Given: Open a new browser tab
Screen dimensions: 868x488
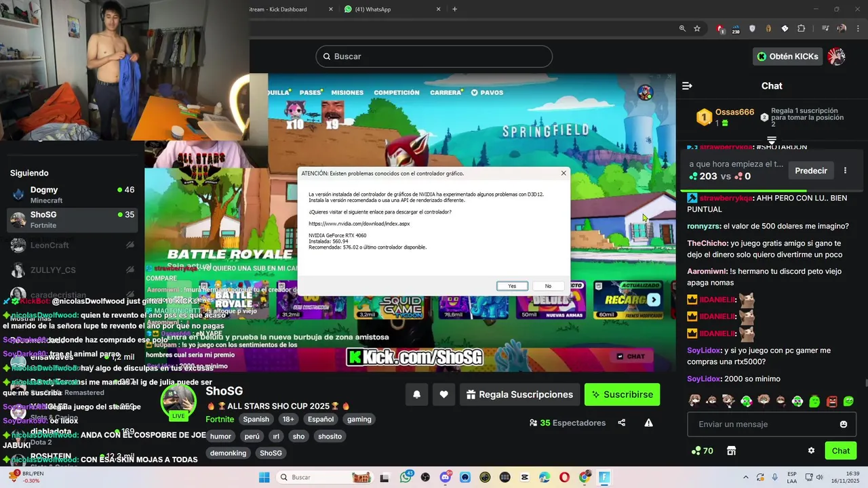Looking at the screenshot, I should 454,9.
